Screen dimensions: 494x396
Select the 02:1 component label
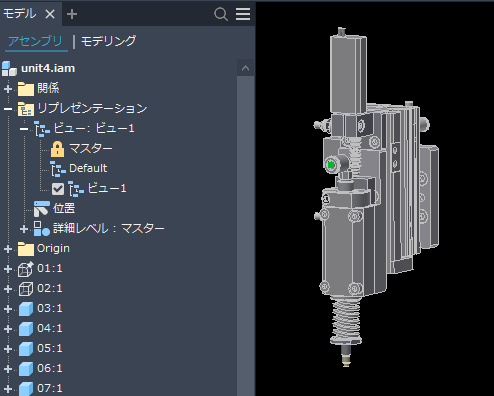point(50,288)
